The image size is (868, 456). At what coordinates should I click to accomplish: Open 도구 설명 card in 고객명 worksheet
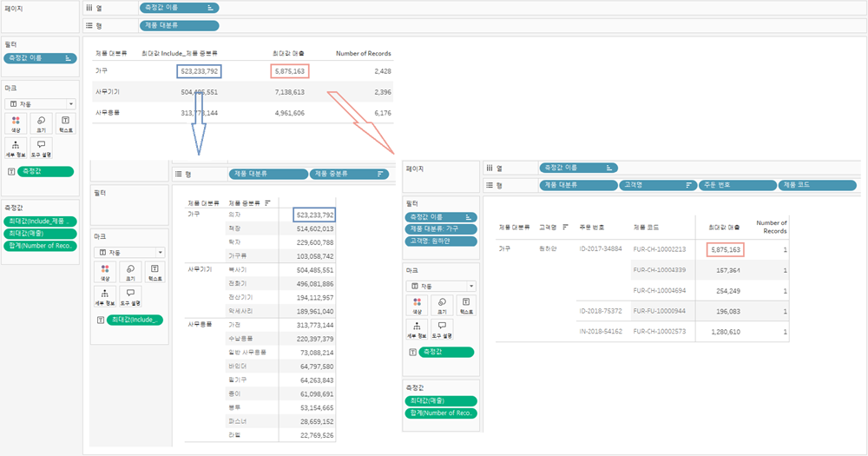(x=442, y=330)
